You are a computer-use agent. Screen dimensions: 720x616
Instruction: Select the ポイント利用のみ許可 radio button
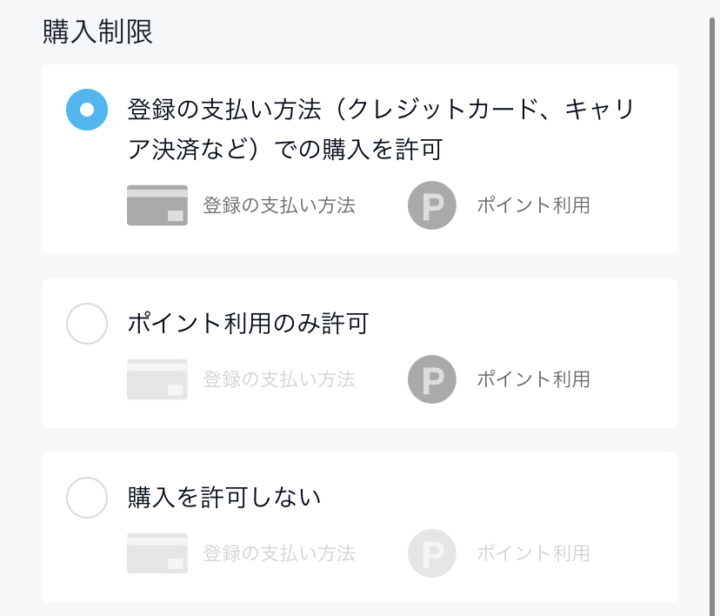87,324
